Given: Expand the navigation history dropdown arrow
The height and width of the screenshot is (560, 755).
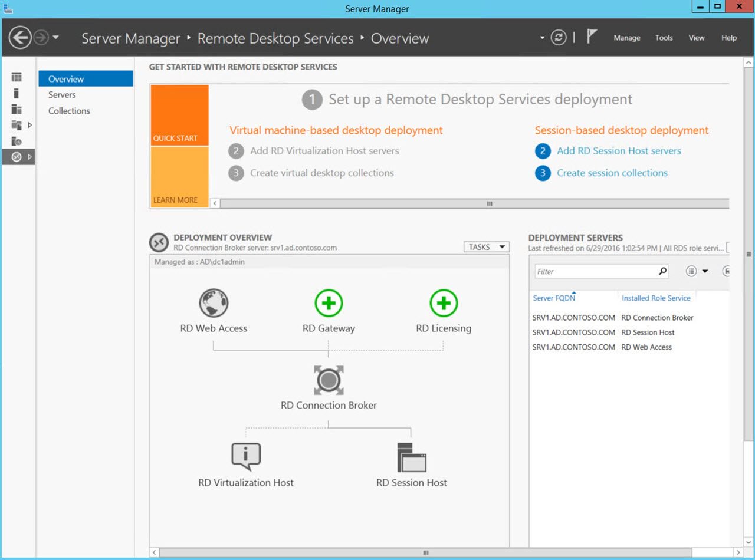Looking at the screenshot, I should pyautogui.click(x=55, y=38).
